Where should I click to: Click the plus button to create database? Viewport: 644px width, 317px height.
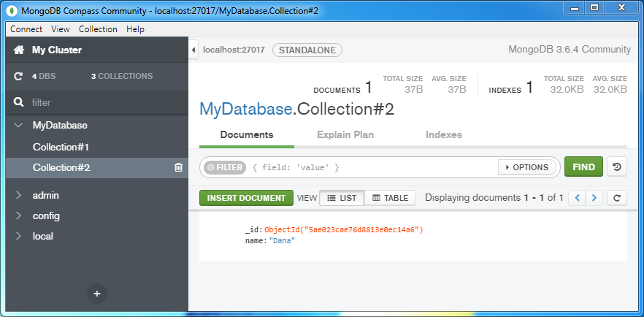click(x=97, y=294)
